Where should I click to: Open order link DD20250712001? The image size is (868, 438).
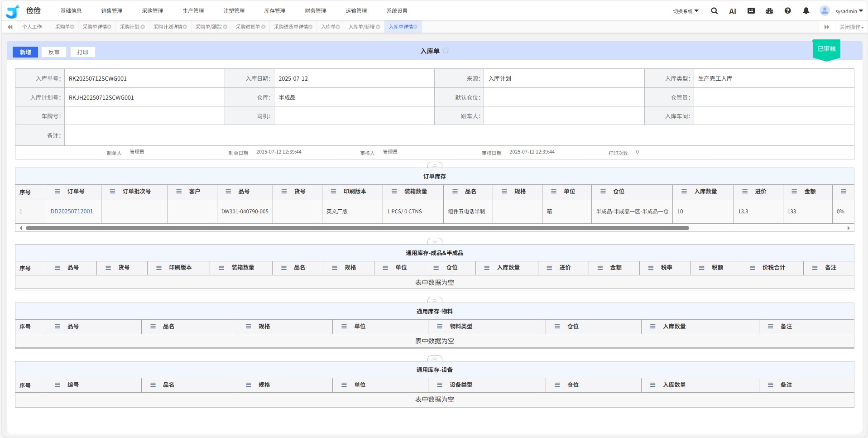72,212
